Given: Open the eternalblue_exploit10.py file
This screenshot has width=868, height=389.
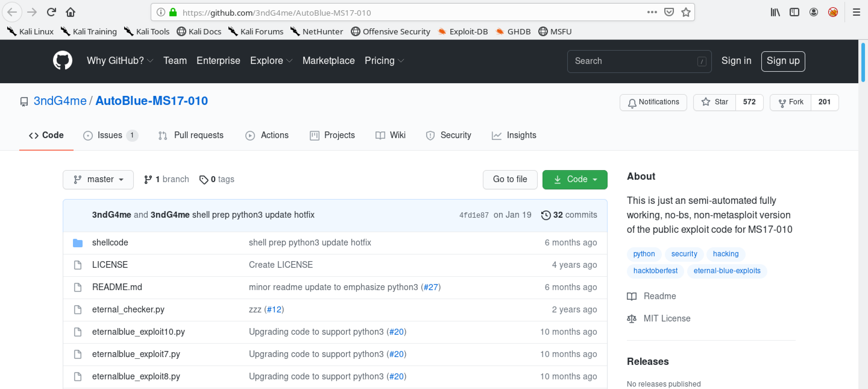Looking at the screenshot, I should 139,332.
